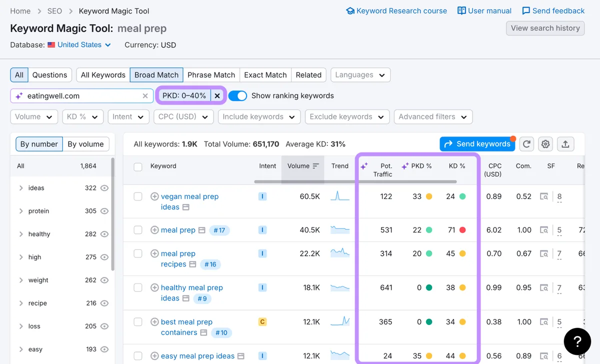Open the Keyword Research course link
600x364 pixels.
[x=396, y=11]
